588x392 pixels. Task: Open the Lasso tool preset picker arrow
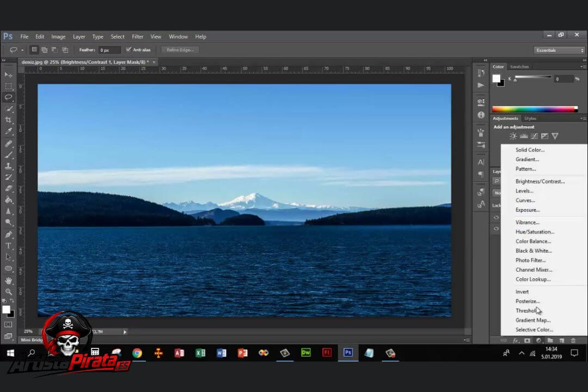click(x=22, y=50)
